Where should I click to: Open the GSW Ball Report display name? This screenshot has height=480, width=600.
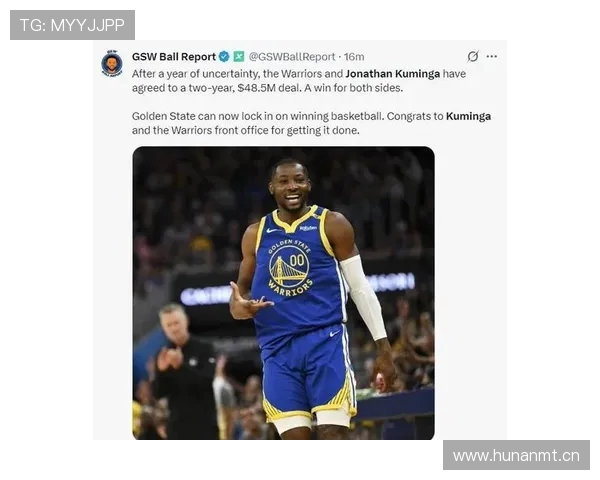174,57
